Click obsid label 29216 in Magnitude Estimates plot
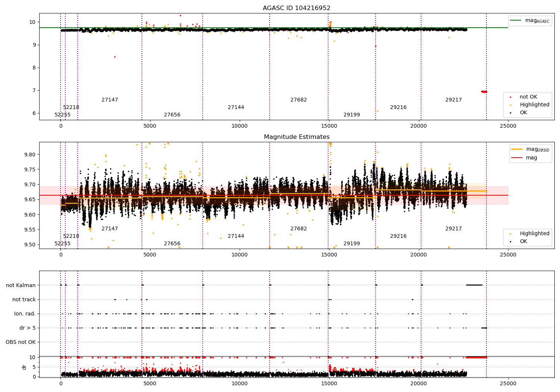This screenshot has width=560, height=392. pos(398,236)
